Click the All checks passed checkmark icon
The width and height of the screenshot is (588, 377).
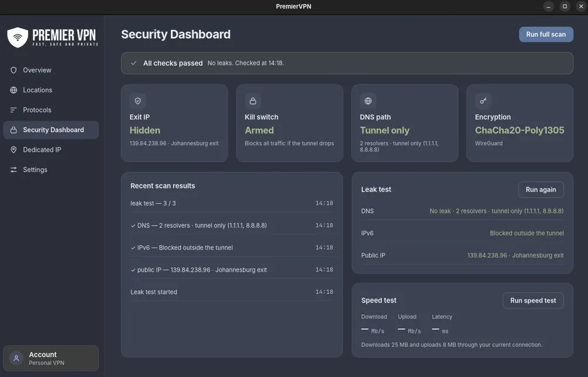click(x=133, y=63)
